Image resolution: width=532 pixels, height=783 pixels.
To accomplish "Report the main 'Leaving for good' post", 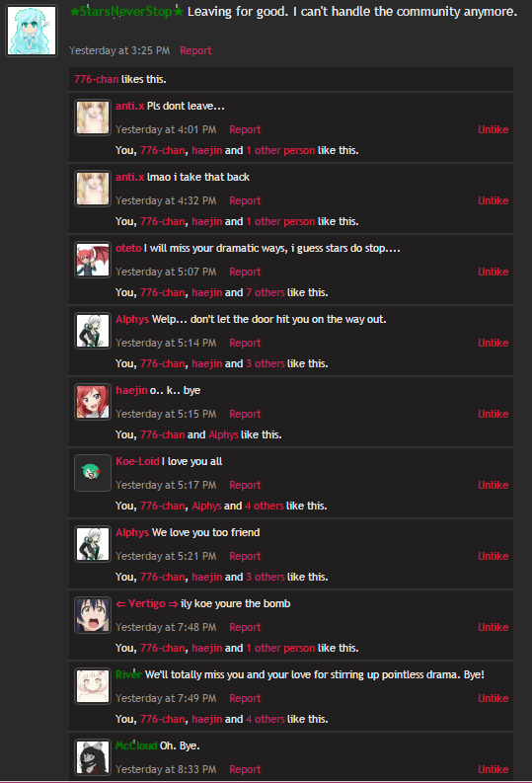I will click(x=195, y=50).
